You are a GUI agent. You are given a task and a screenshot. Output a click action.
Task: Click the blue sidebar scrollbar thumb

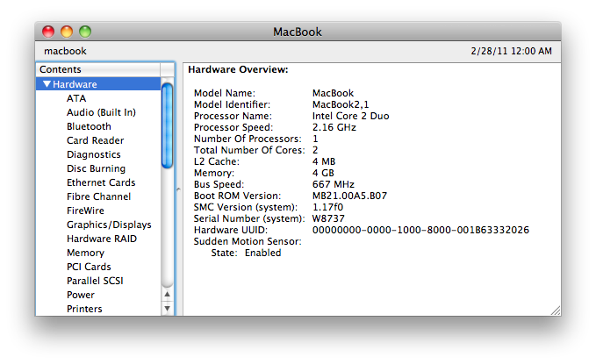click(168, 125)
